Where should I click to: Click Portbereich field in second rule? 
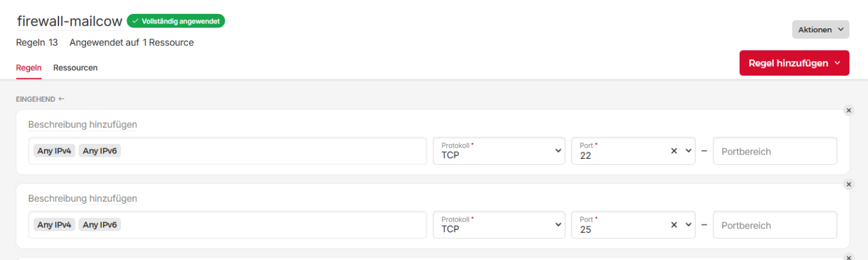(x=775, y=225)
